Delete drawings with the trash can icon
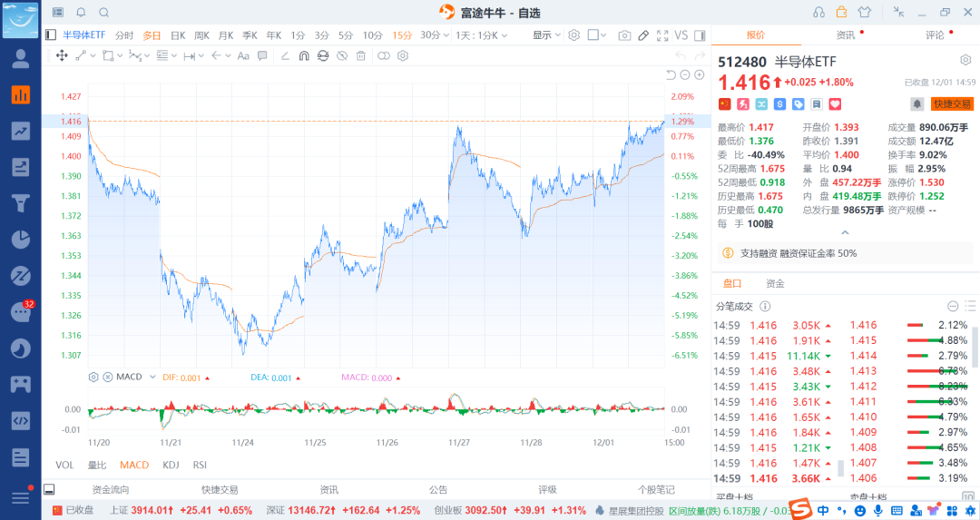The image size is (980, 520). (x=360, y=55)
